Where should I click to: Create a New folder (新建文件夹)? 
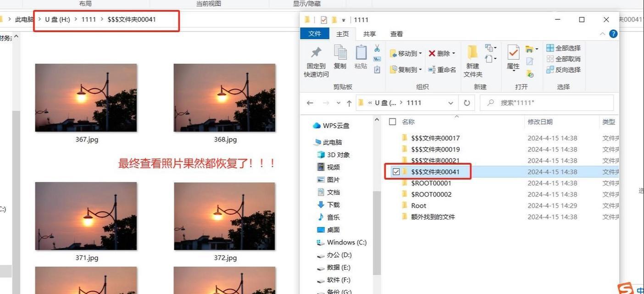click(473, 62)
